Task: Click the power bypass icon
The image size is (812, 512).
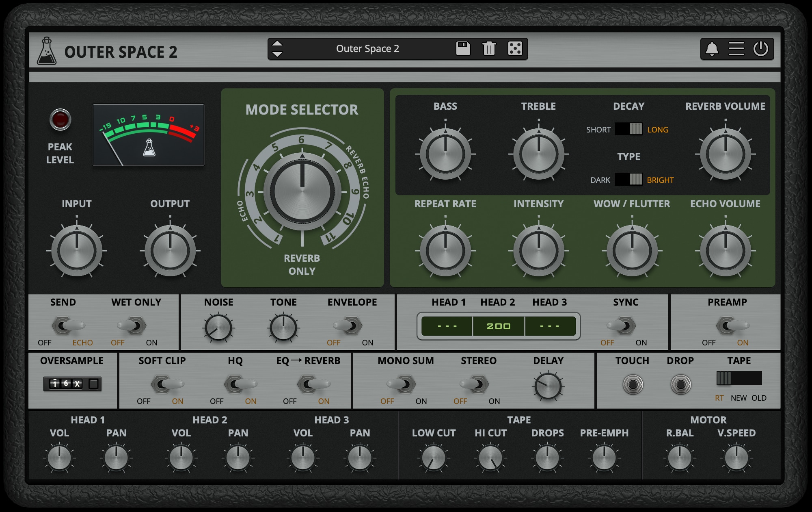Action: point(760,49)
